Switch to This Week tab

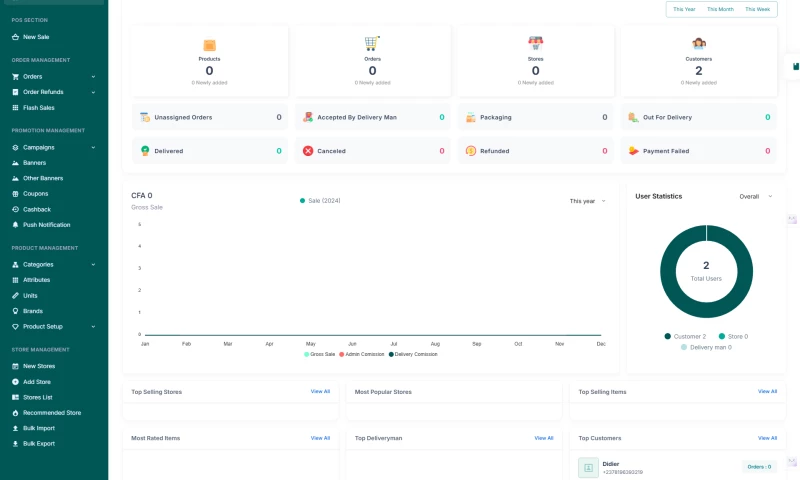click(757, 9)
